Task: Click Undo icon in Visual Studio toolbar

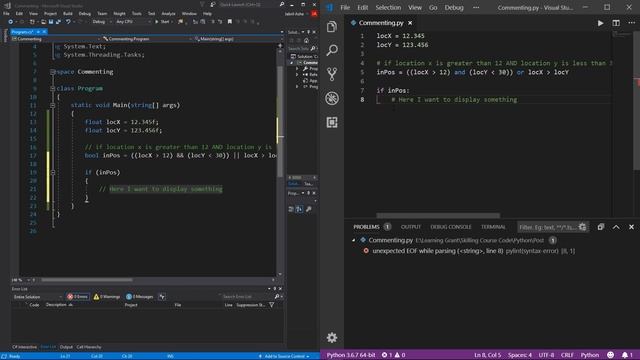Action: 68,22
